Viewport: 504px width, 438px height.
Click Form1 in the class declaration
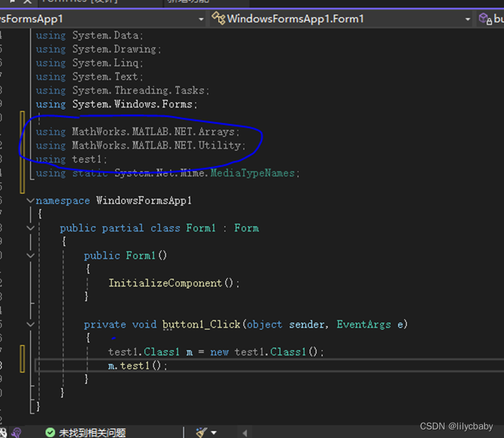tap(201, 228)
